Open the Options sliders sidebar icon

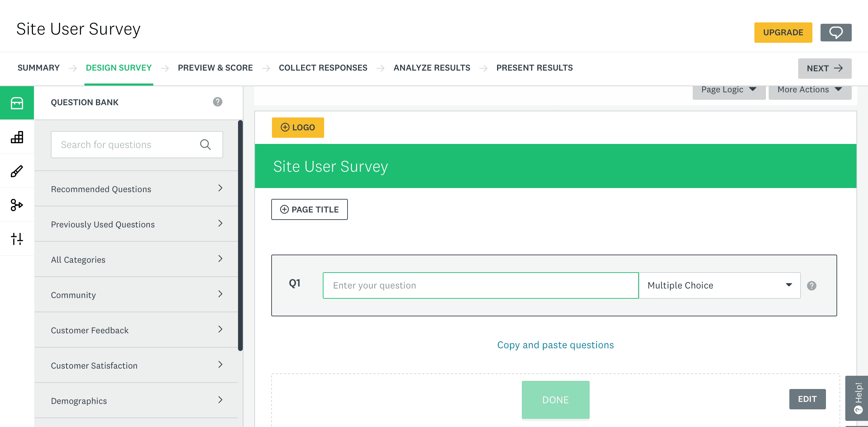(17, 239)
